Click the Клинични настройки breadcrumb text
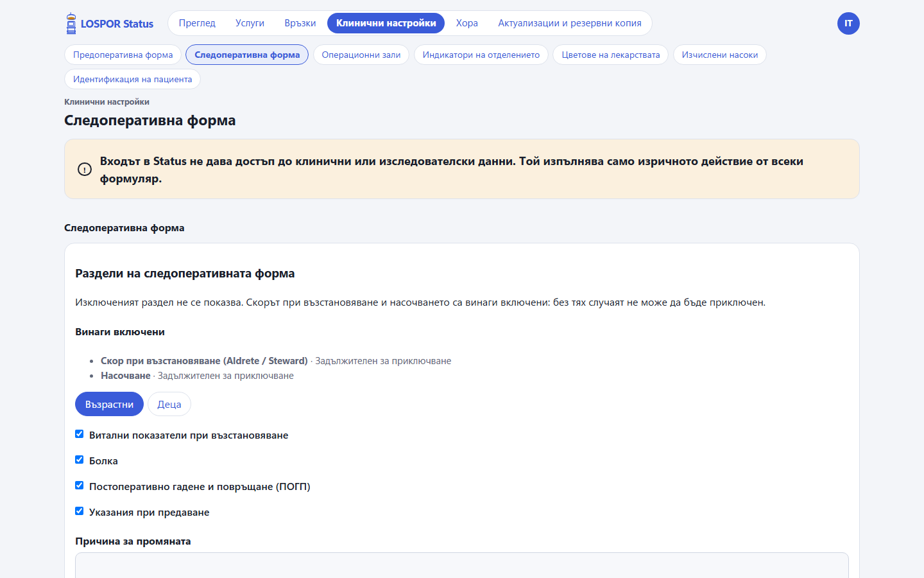 (107, 101)
